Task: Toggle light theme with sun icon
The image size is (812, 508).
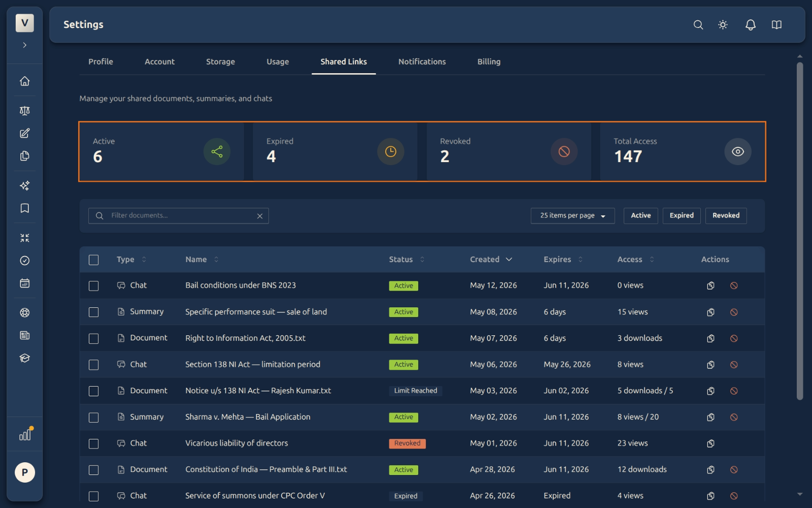Action: (x=723, y=25)
